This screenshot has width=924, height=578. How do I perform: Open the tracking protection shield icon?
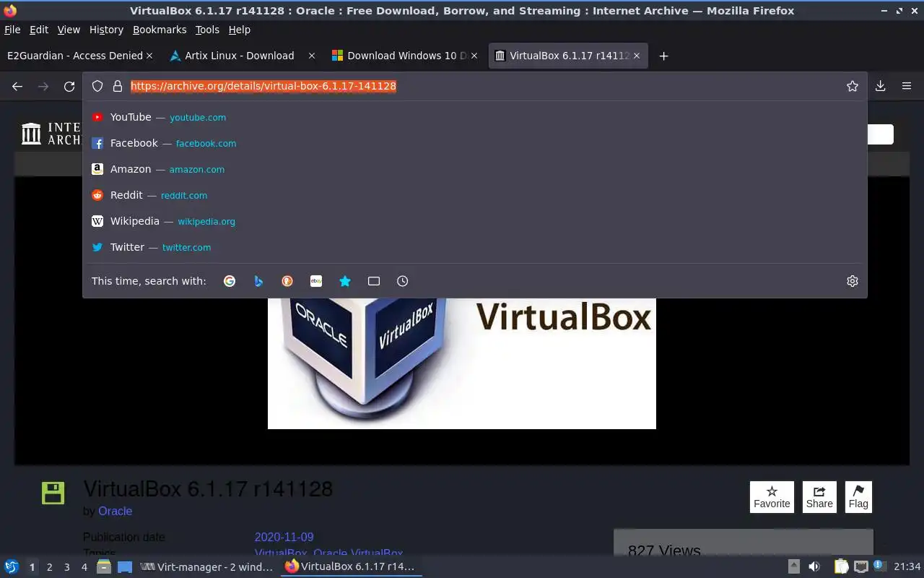(97, 86)
